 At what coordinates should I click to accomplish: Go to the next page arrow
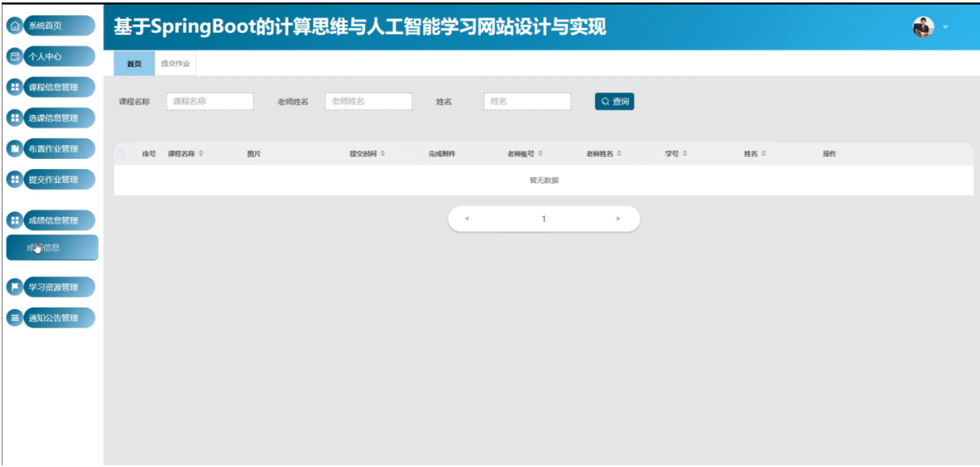point(618,219)
